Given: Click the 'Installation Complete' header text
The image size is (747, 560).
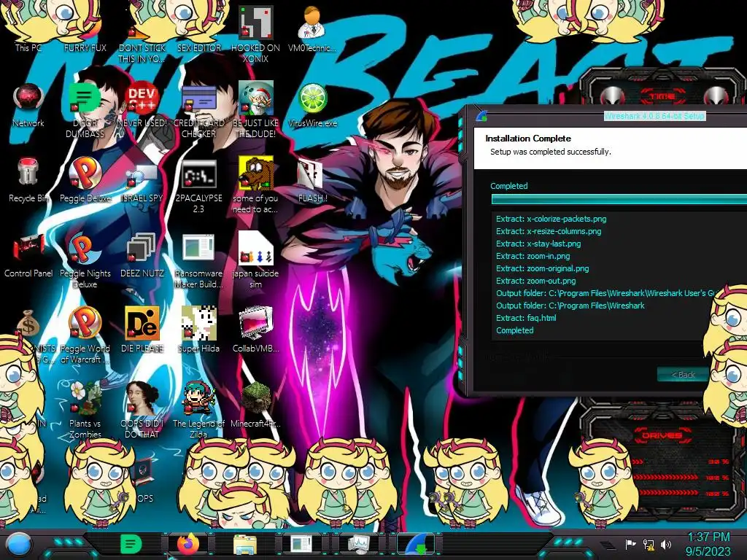Looking at the screenshot, I should [x=528, y=138].
